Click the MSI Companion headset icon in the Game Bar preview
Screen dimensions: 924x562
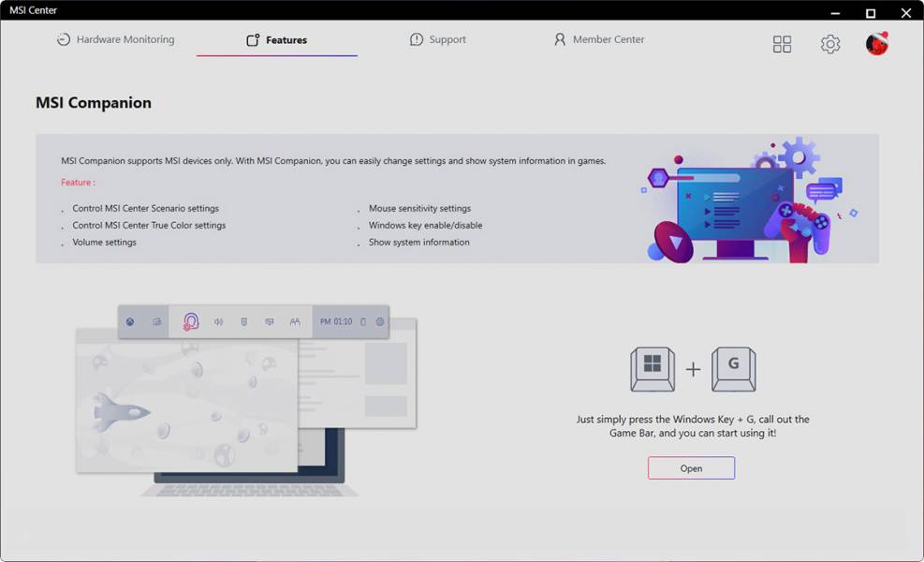(x=191, y=321)
